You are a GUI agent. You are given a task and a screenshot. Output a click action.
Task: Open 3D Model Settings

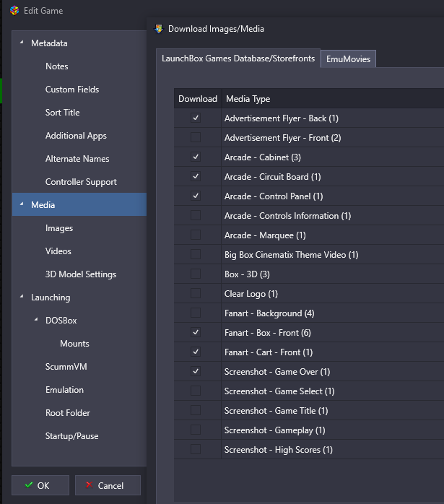click(81, 274)
